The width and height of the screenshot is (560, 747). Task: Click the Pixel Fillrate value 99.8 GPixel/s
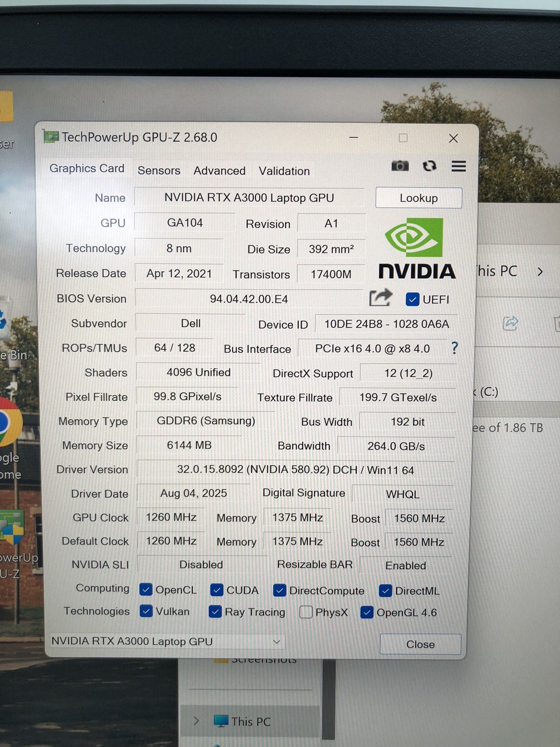(187, 396)
